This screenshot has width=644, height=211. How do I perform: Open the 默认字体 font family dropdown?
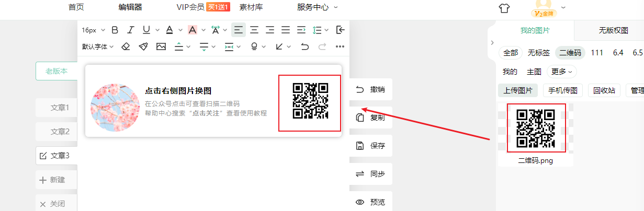click(98, 46)
